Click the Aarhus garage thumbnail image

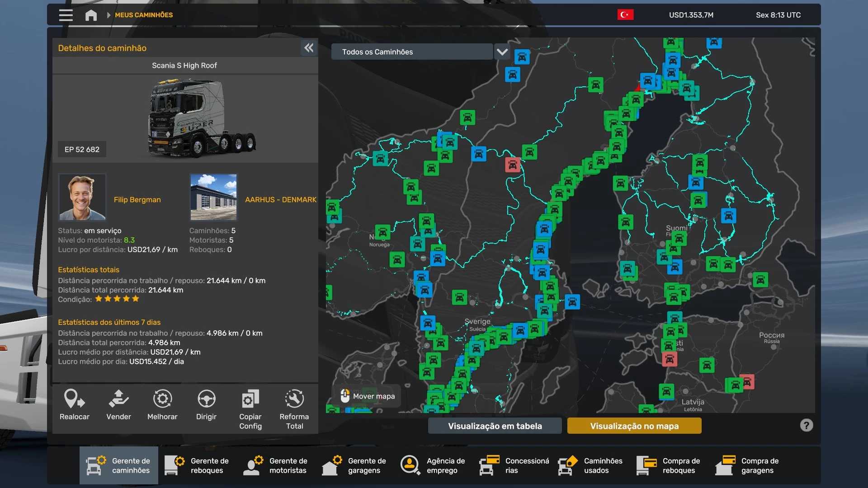pos(213,197)
